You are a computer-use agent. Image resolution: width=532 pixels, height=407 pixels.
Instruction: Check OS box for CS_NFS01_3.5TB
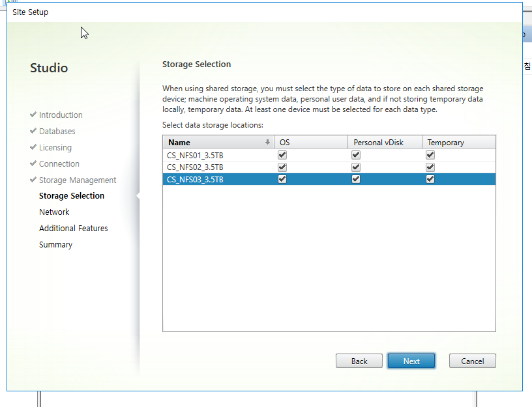pyautogui.click(x=282, y=155)
